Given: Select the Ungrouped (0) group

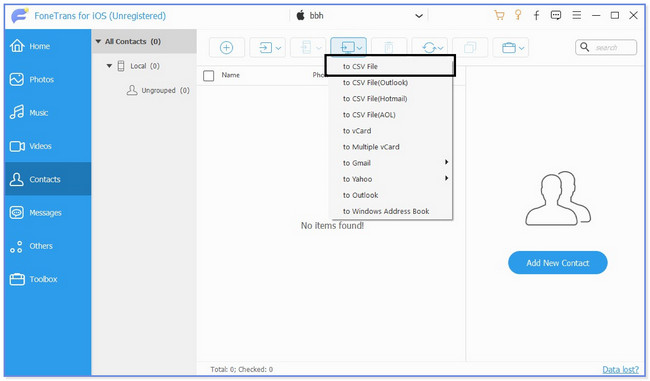Looking at the screenshot, I should tap(158, 90).
